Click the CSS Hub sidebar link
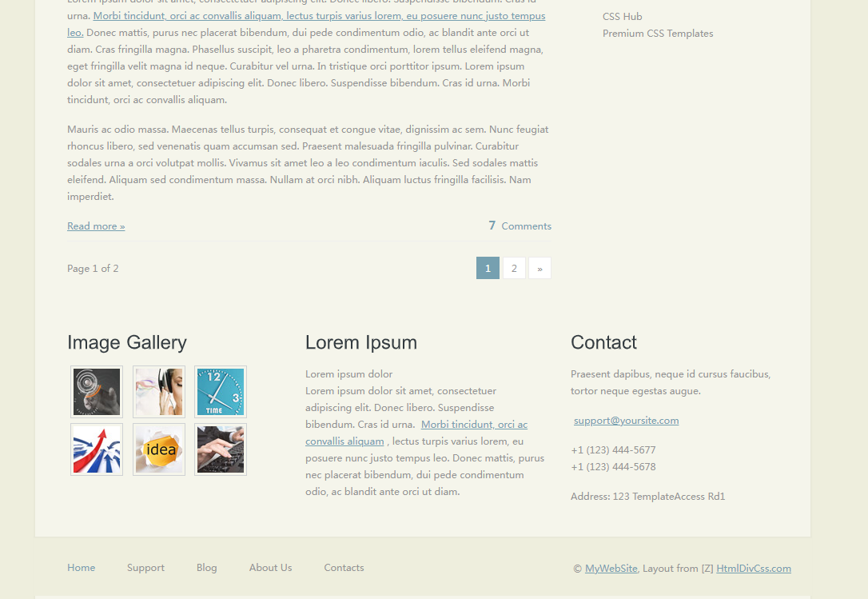This screenshot has width=868, height=599. point(622,17)
